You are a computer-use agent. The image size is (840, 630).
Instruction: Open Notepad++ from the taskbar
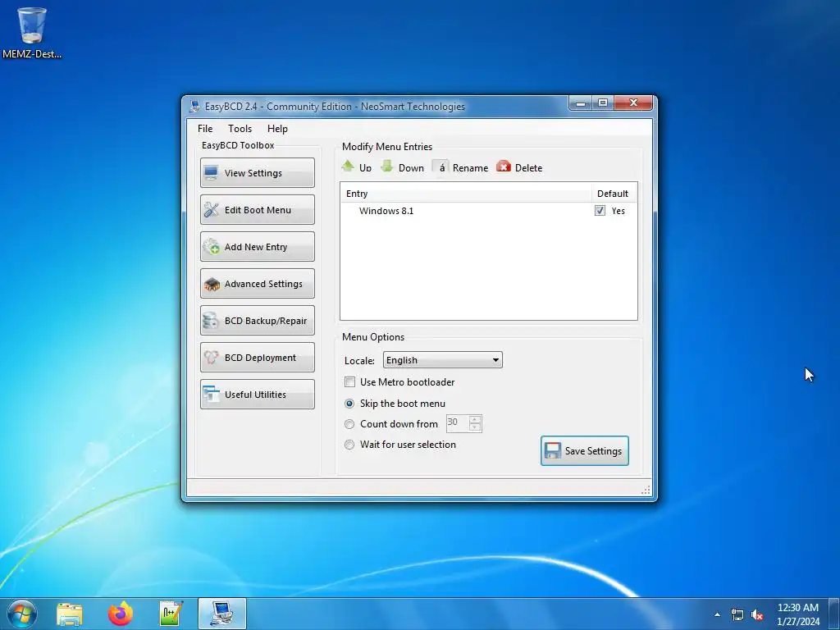tap(171, 614)
